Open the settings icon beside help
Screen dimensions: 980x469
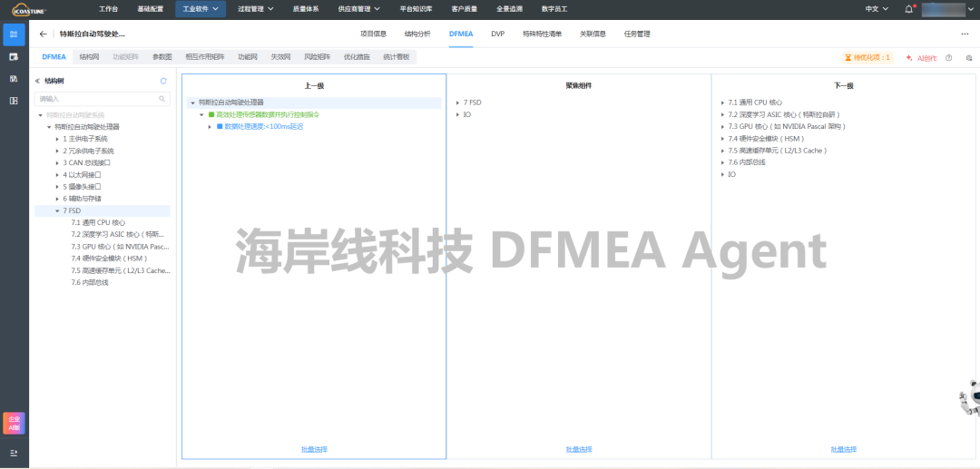(969, 57)
